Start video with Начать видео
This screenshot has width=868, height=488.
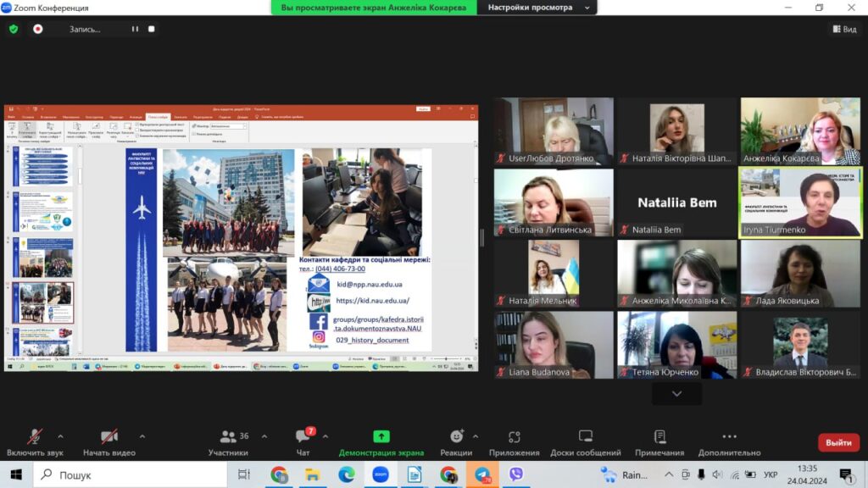coord(108,437)
